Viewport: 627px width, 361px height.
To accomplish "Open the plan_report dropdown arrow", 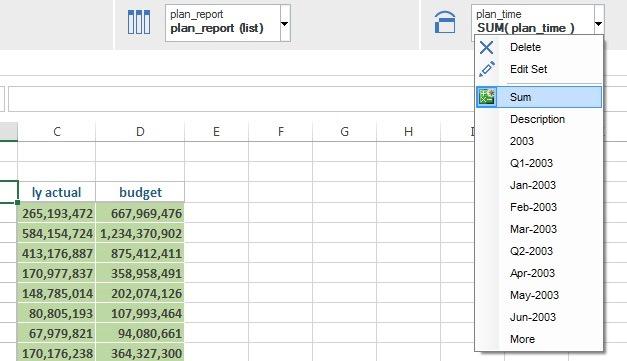I will tap(285, 24).
